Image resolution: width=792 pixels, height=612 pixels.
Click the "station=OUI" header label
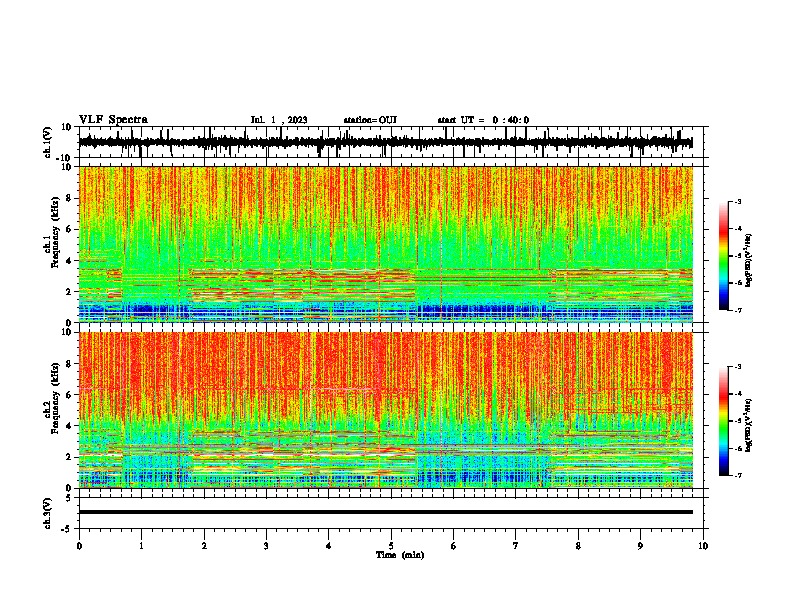coord(370,120)
